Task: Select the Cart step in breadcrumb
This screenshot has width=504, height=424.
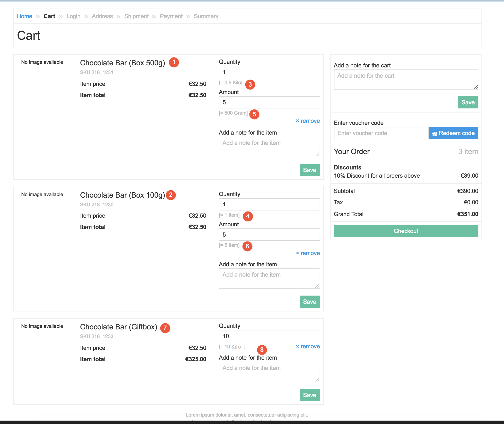Action: [49, 16]
